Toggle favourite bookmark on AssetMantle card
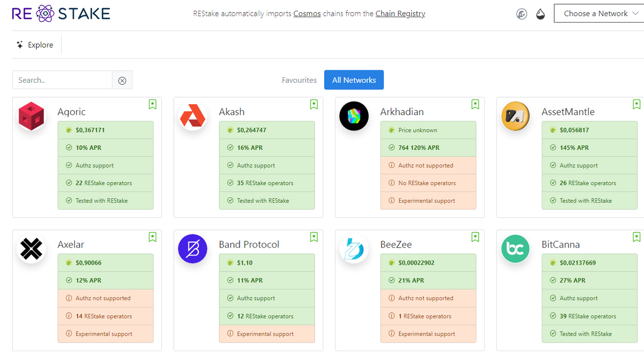Screen dimensions: 644x356 coord(636,104)
